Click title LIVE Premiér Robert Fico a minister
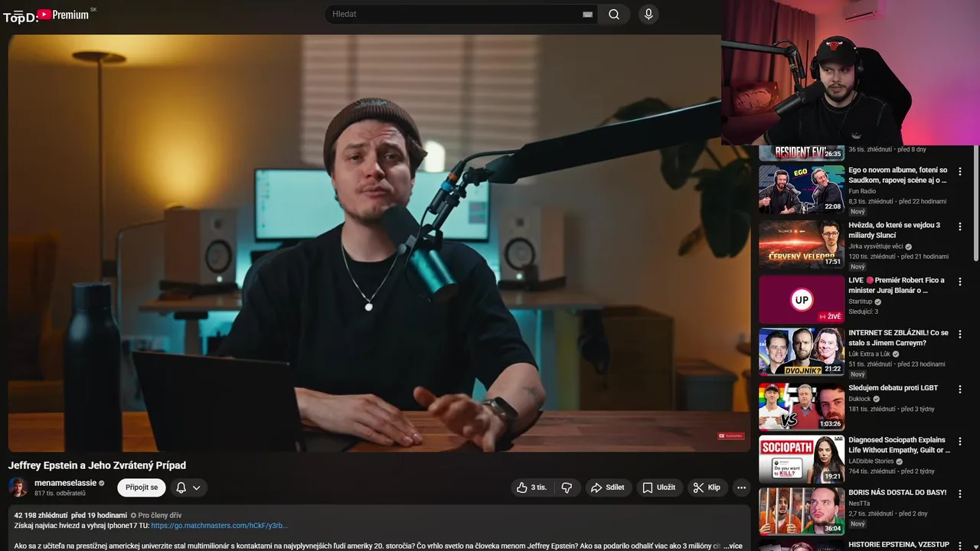 tap(897, 285)
